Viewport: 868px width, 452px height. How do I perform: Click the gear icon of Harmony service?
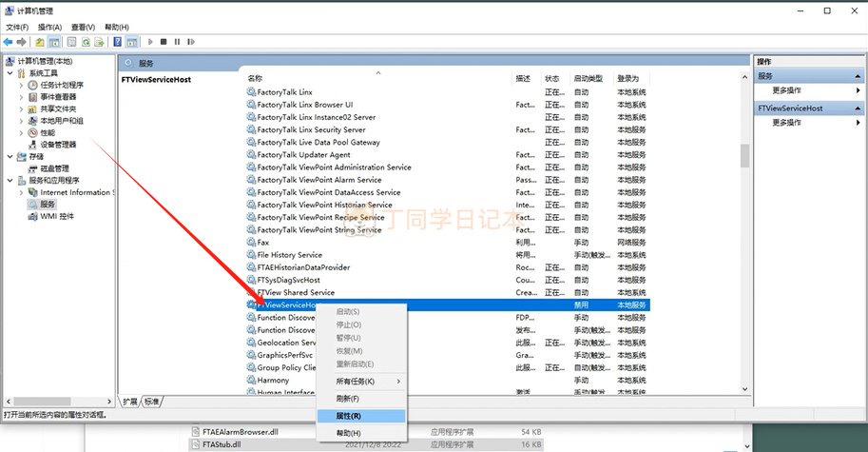(x=251, y=380)
